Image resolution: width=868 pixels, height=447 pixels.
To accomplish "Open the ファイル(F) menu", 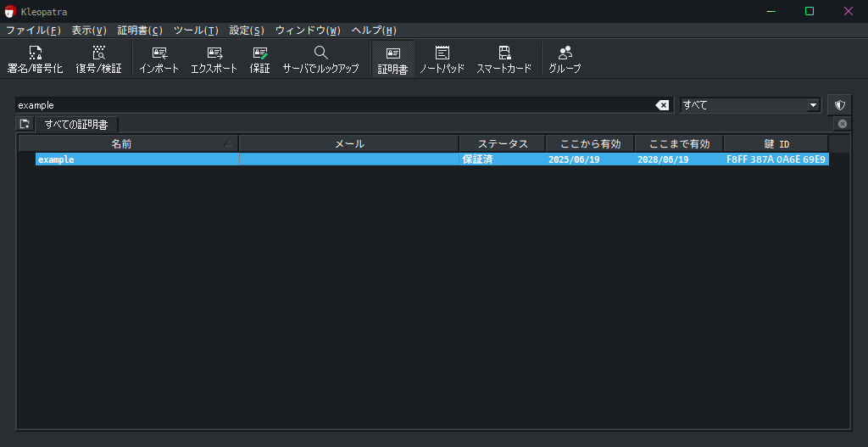I will 33,31.
